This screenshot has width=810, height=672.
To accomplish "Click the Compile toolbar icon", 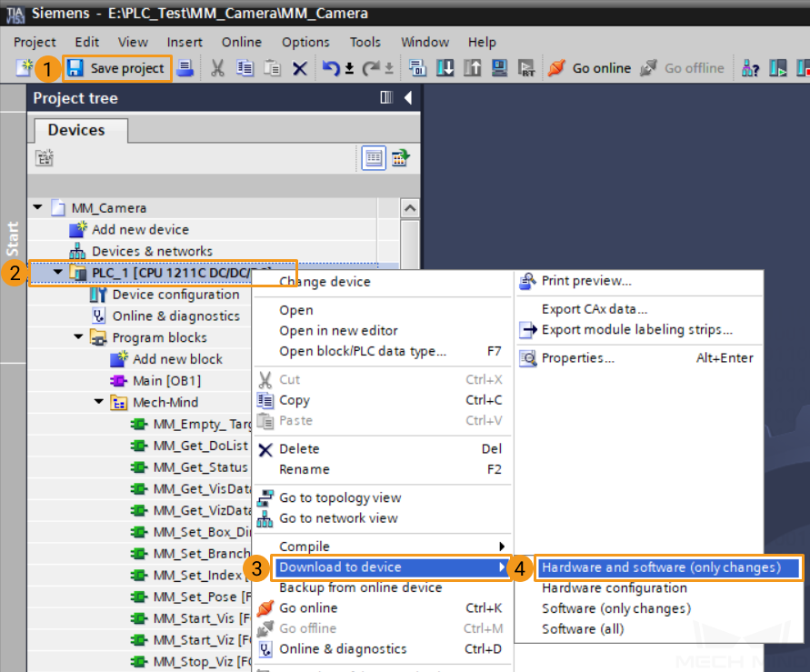I will pyautogui.click(x=417, y=68).
